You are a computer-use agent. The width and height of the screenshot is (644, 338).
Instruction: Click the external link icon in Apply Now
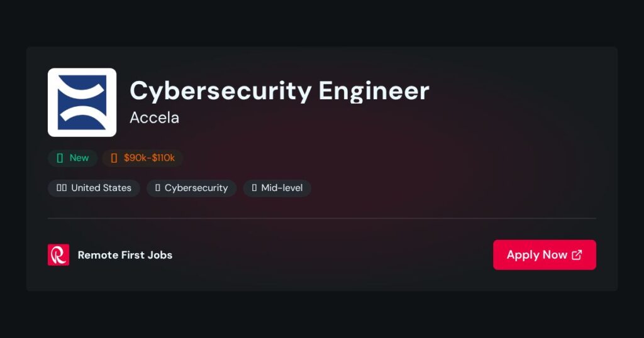[577, 254]
